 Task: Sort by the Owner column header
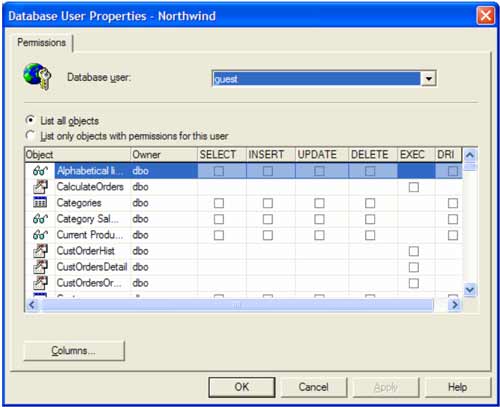click(164, 154)
